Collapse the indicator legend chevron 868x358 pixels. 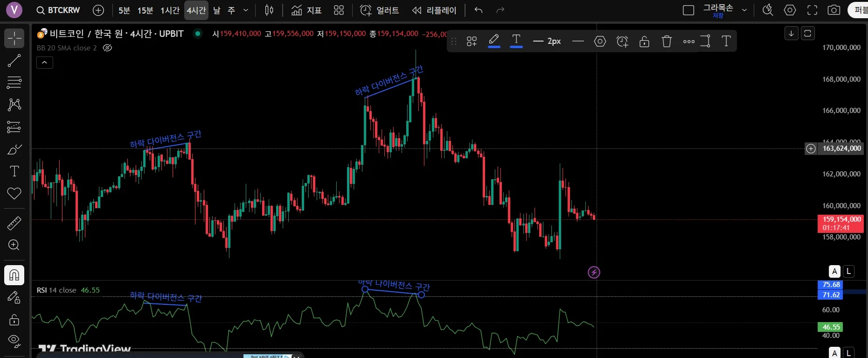(45, 63)
